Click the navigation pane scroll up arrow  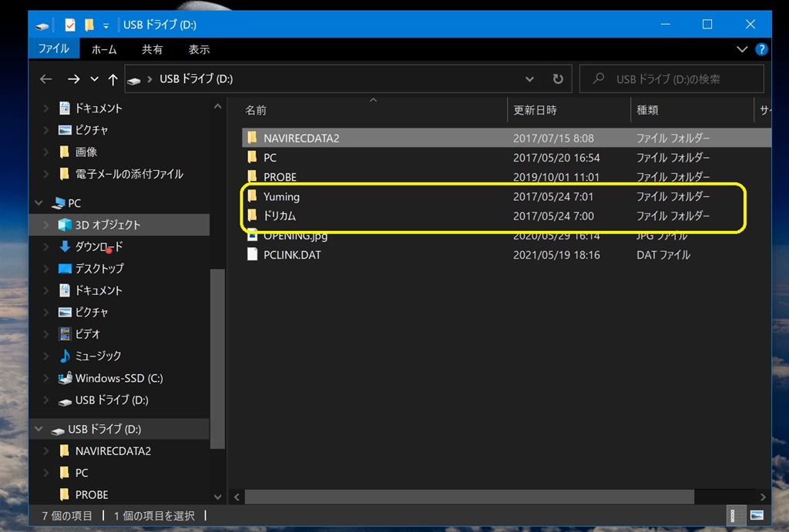(x=217, y=106)
